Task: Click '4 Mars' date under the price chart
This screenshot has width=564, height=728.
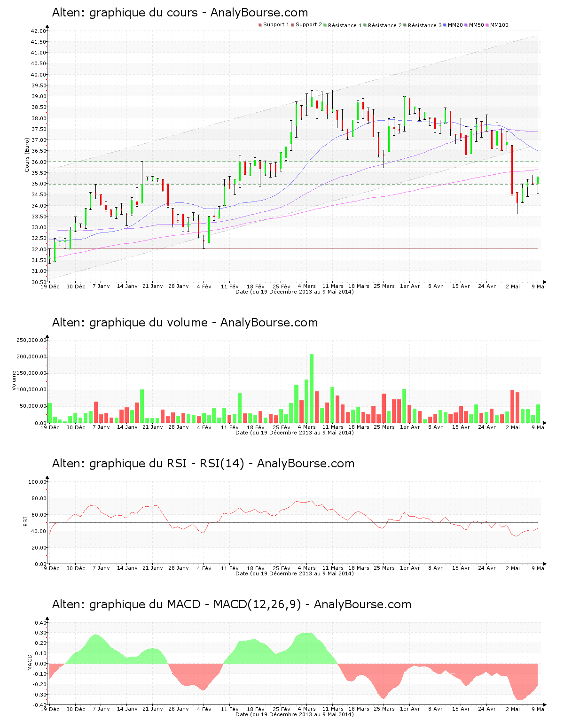Action: [307, 286]
